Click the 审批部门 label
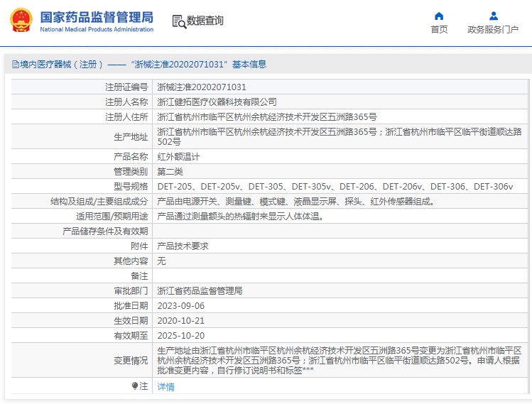 tap(131, 290)
